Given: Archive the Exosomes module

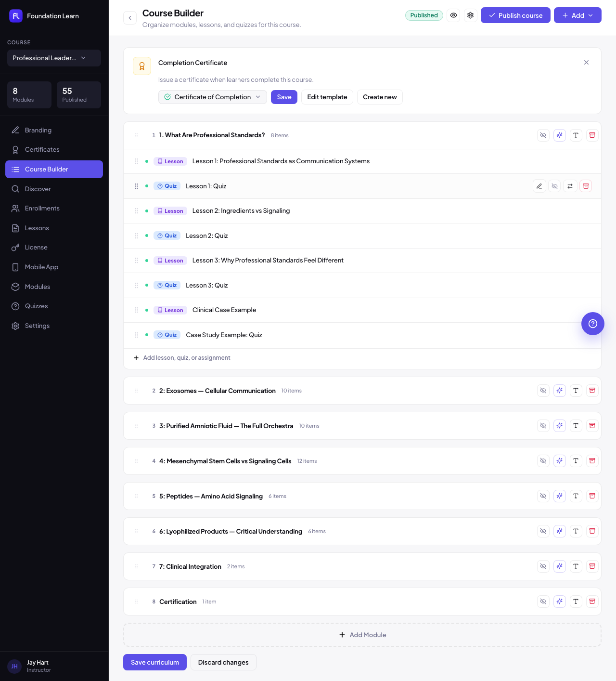Looking at the screenshot, I should (x=592, y=391).
